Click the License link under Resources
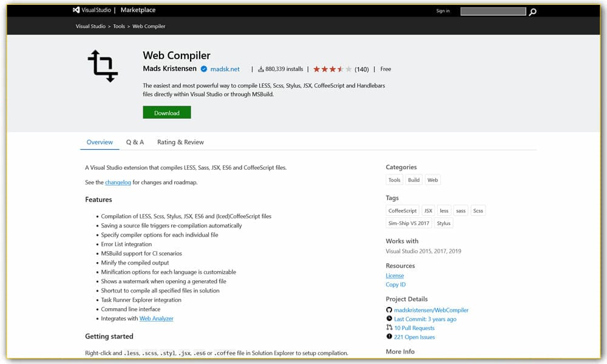Image resolution: width=607 pixels, height=364 pixels. coord(395,275)
